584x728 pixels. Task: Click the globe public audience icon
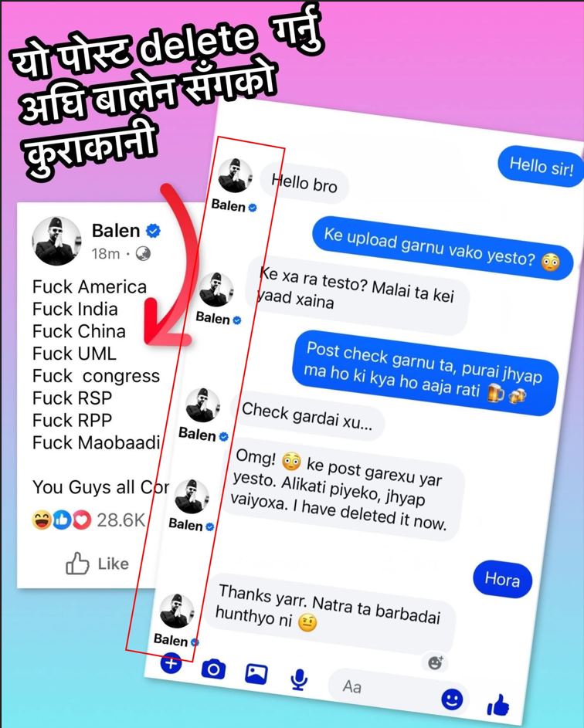143,253
